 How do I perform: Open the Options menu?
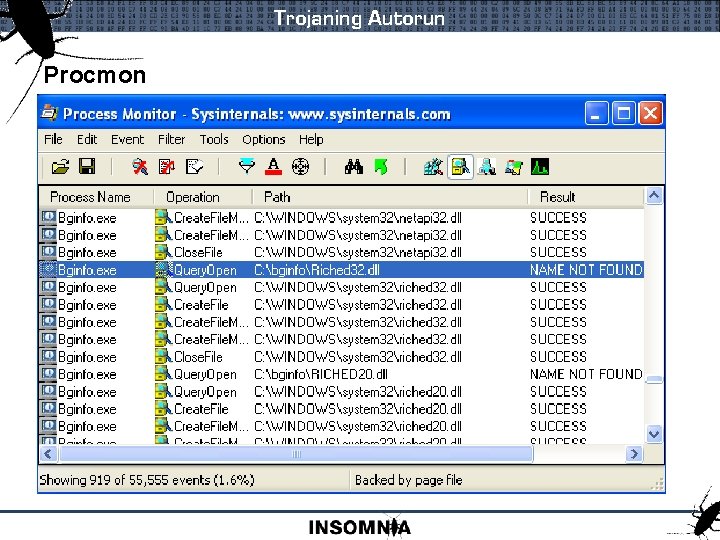point(264,139)
